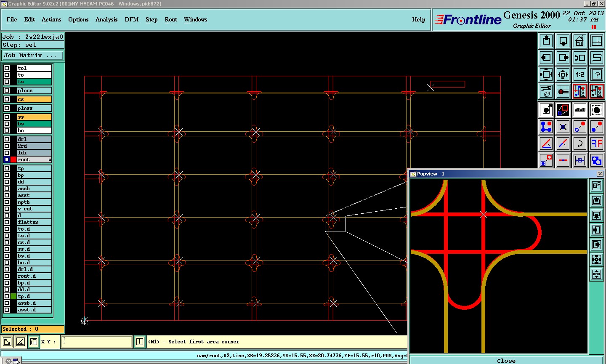Screen dimensions: 606x364
Task: Select the ruler measure tool
Action: pyautogui.click(x=580, y=110)
